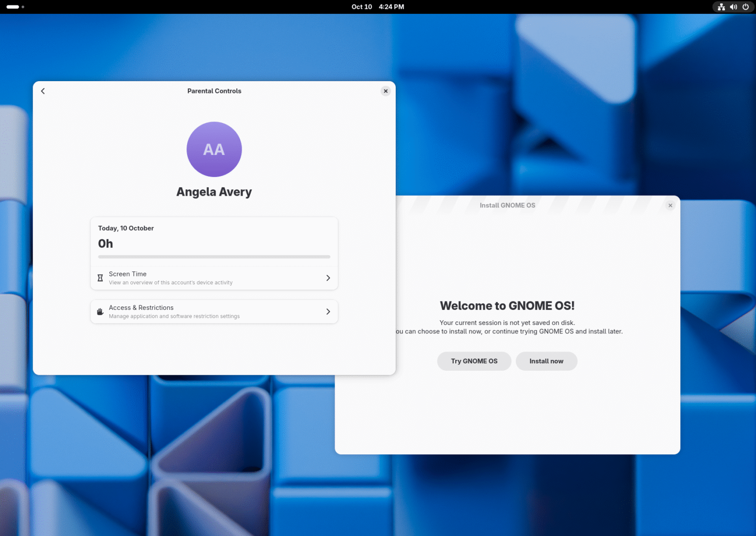Close the Parental Controls dialog
Screen dimensions: 756x536
click(x=385, y=91)
